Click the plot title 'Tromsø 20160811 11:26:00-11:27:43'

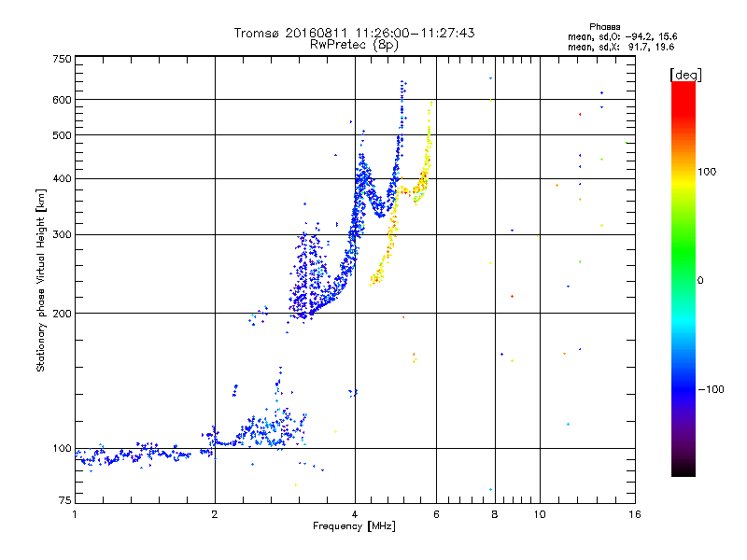pos(354,33)
